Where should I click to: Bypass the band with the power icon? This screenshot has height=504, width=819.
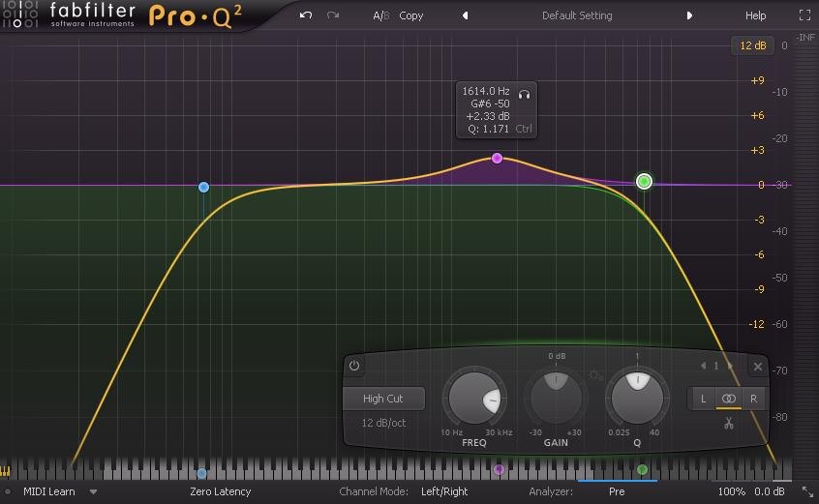[354, 366]
